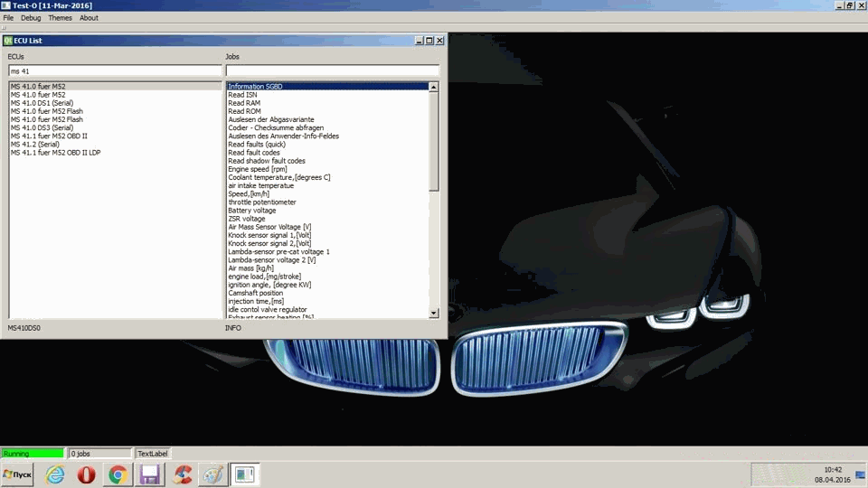Click the Test-O app icon in the main title bar
The width and height of the screenshot is (868, 488).
(5, 5)
